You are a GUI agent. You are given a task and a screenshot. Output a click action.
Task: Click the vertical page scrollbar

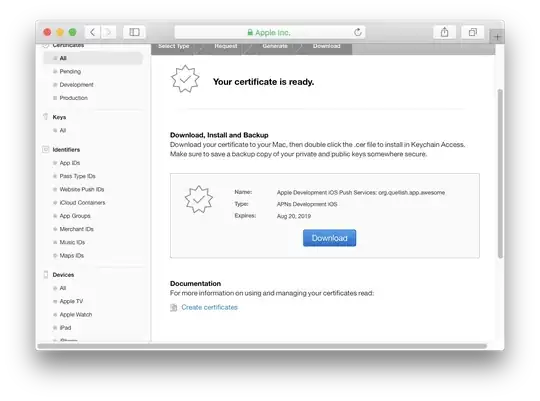tap(500, 173)
